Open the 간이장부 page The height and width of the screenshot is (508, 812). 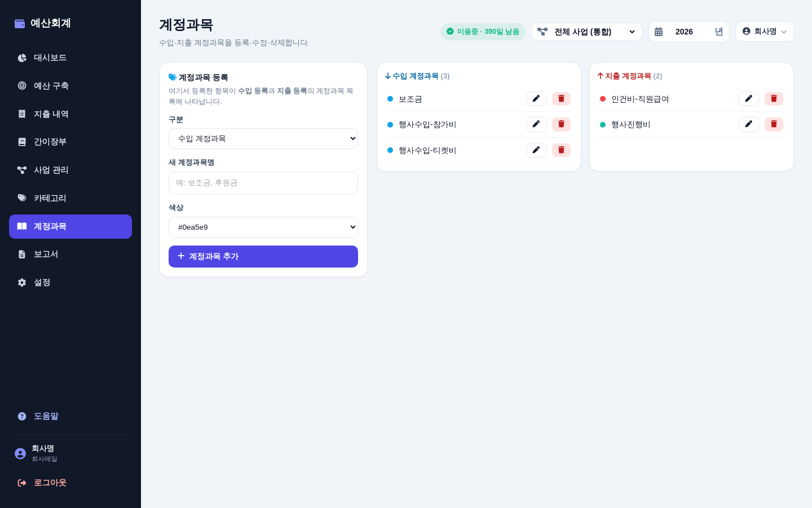(x=70, y=142)
